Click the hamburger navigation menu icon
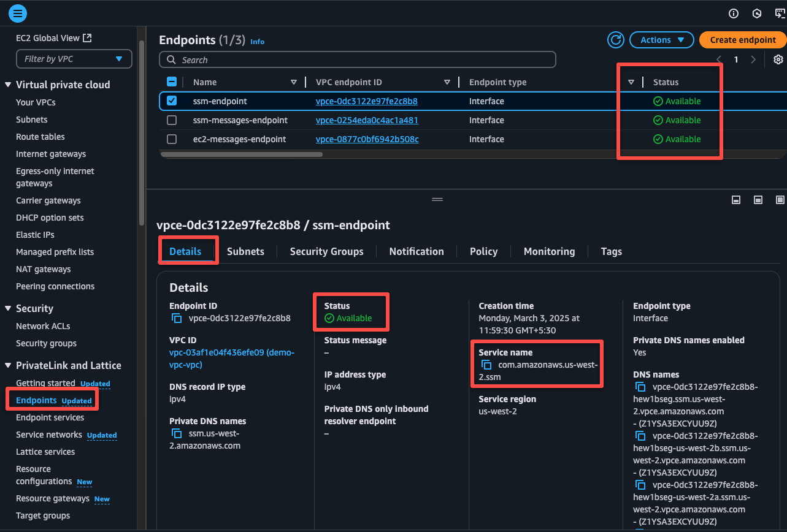The height and width of the screenshot is (532, 787). click(17, 13)
